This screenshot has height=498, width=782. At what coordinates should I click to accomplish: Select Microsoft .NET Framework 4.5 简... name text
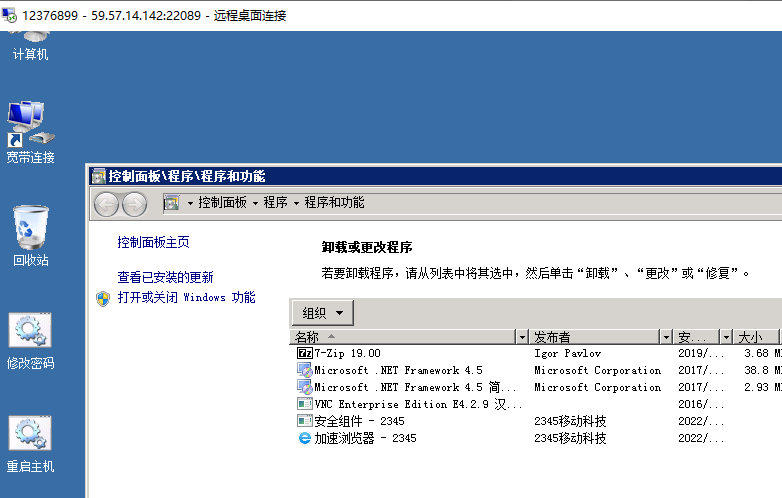click(x=415, y=387)
